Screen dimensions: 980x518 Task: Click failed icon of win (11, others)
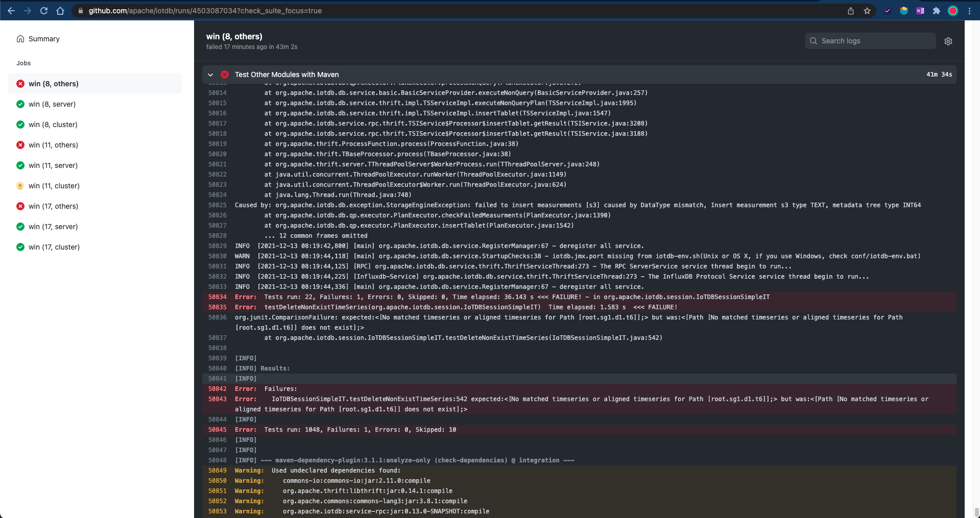(x=20, y=145)
